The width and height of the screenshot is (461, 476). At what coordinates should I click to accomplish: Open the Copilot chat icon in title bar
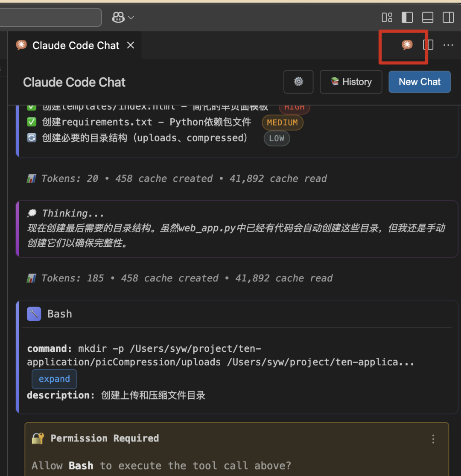point(118,18)
